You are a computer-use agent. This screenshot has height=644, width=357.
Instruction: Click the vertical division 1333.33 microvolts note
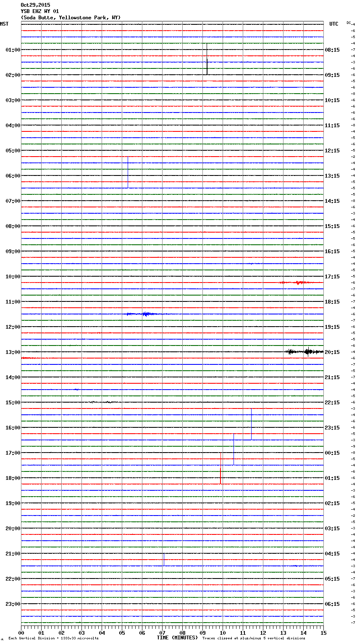54,638
